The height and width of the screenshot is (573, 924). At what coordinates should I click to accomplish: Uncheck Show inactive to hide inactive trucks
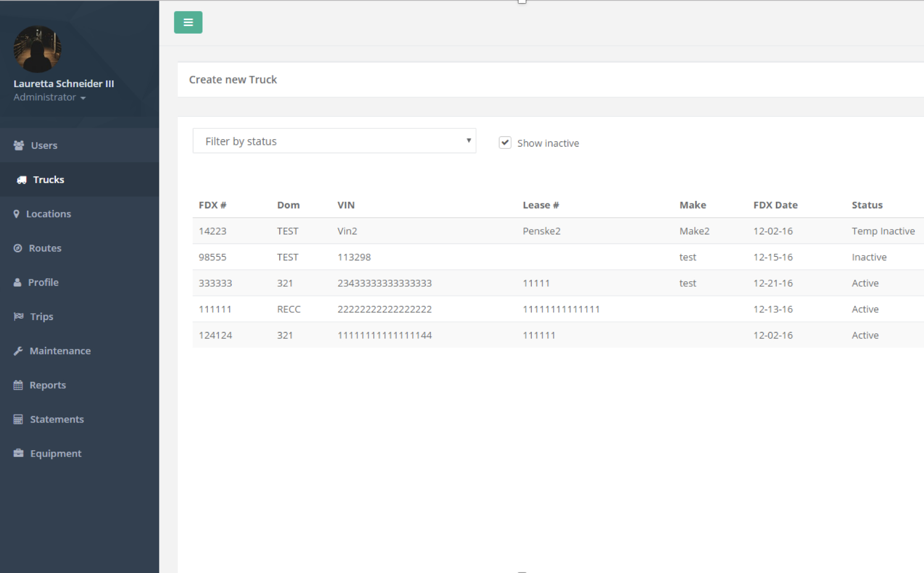coord(505,143)
